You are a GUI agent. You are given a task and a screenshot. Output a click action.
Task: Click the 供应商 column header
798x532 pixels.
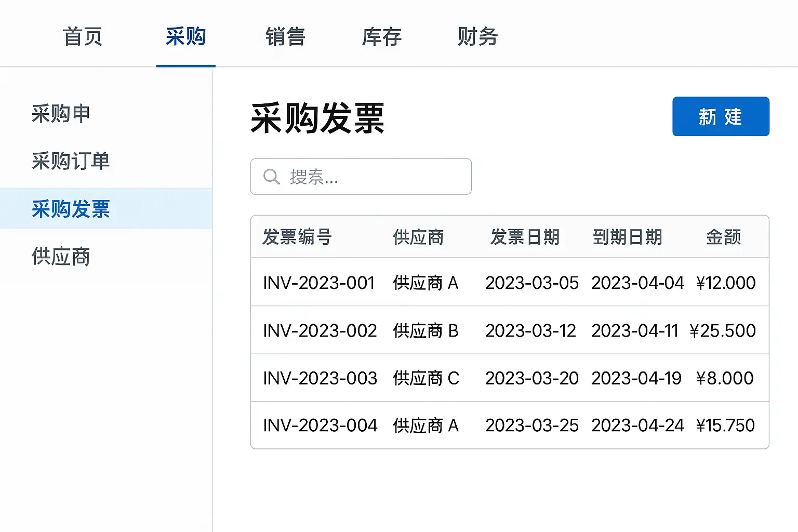[x=418, y=237]
